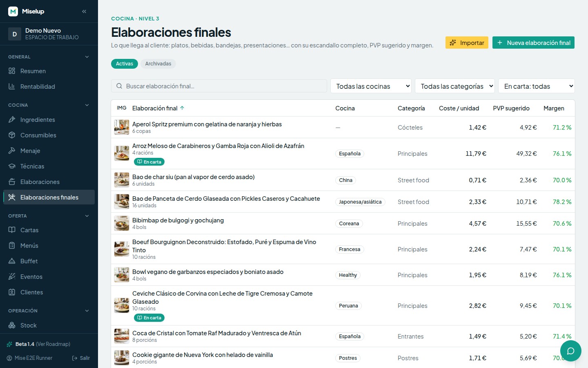This screenshot has height=368, width=588.
Task: Click the D workspace avatar
Action: click(15, 34)
